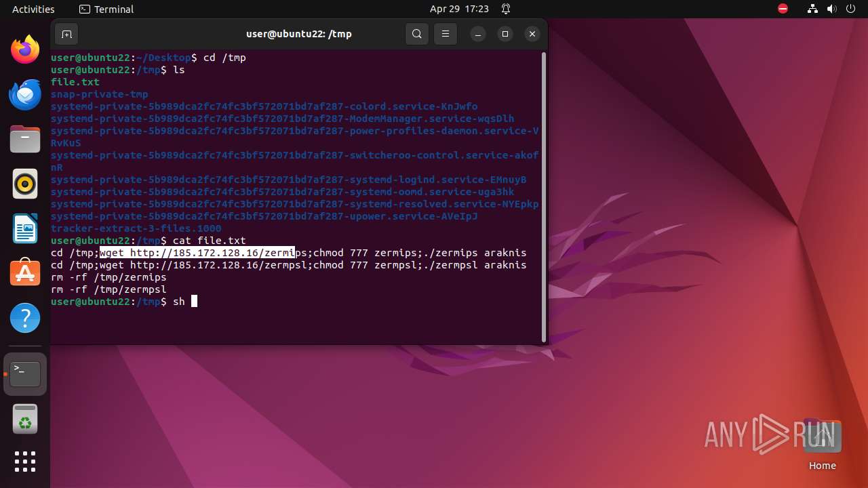Viewport: 868px width, 488px height.
Task: Open LibreOffice Writer from dock
Action: click(25, 228)
